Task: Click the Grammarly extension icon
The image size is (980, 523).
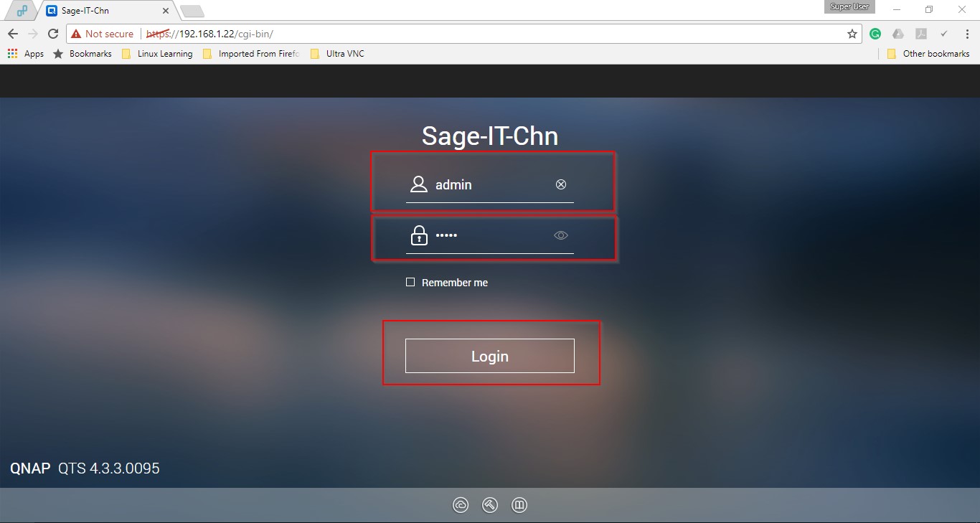Action: pos(875,34)
